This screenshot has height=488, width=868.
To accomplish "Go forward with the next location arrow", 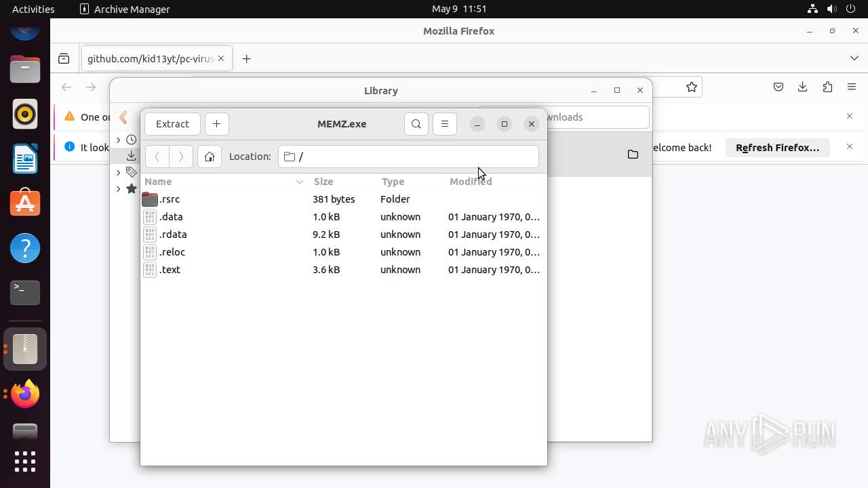I will tap(181, 157).
